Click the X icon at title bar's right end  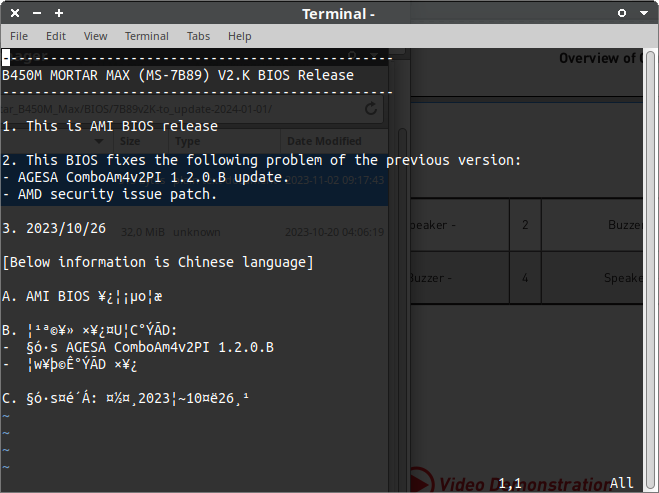click(645, 13)
